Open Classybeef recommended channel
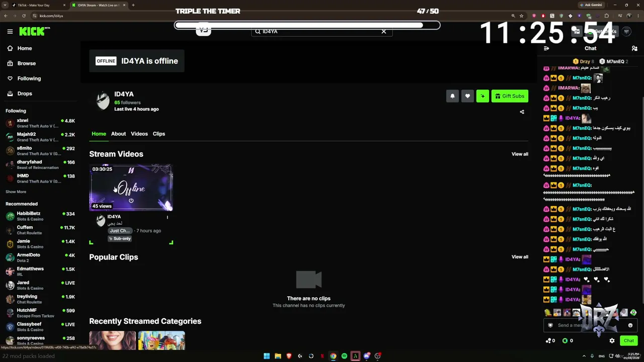Viewport: 644px width, 362px height. (40, 327)
